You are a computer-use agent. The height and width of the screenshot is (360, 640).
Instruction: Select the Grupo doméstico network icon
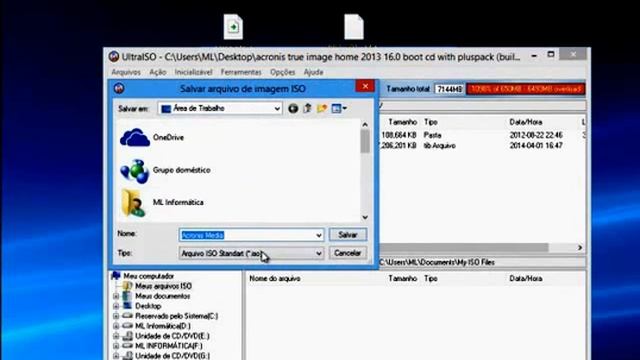(135, 171)
